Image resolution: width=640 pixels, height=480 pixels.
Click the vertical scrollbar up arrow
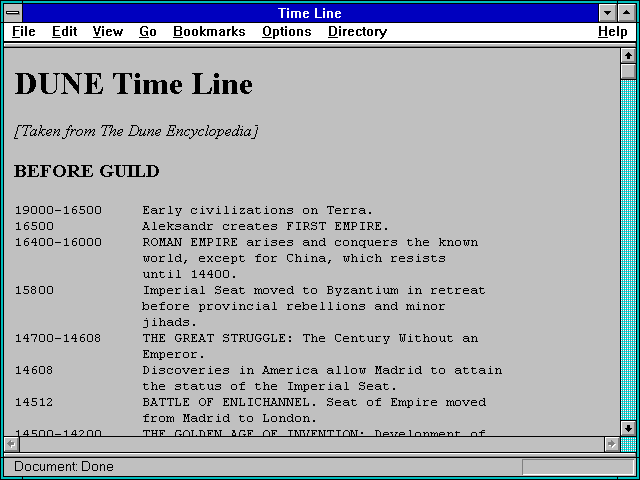[628, 56]
